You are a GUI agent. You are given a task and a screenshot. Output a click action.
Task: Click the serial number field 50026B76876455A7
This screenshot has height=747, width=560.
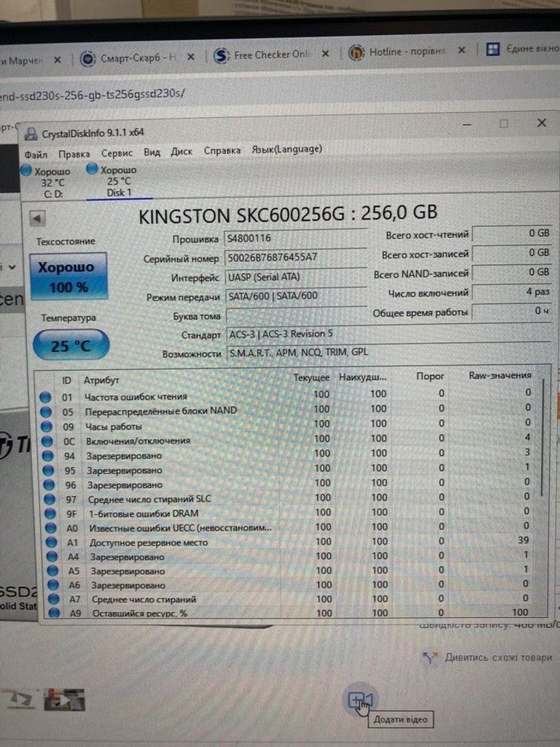point(295,258)
